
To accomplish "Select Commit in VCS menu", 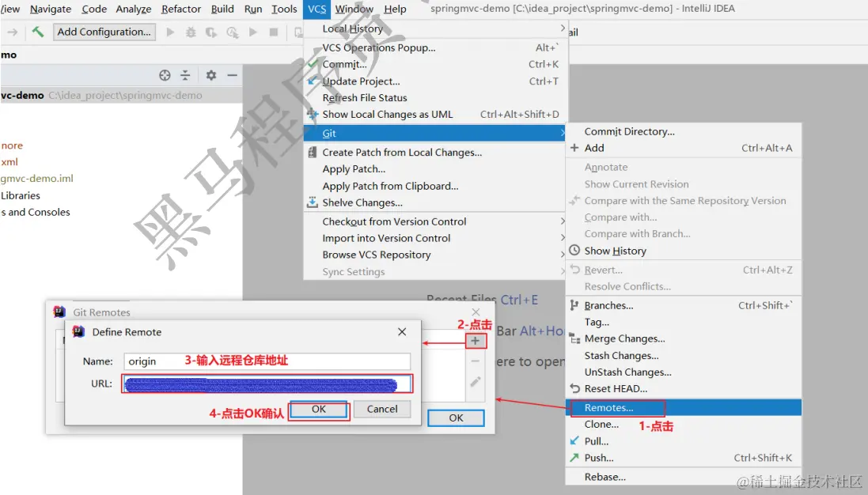I will 435,64.
